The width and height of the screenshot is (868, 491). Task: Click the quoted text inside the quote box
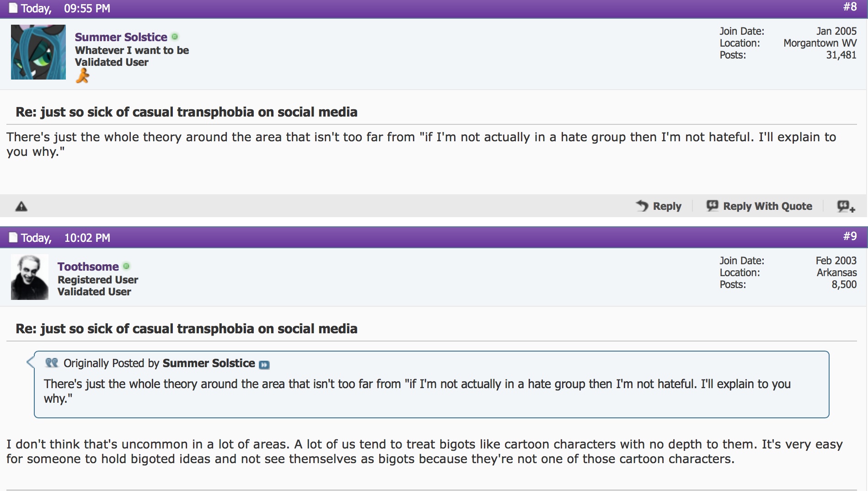pos(417,391)
